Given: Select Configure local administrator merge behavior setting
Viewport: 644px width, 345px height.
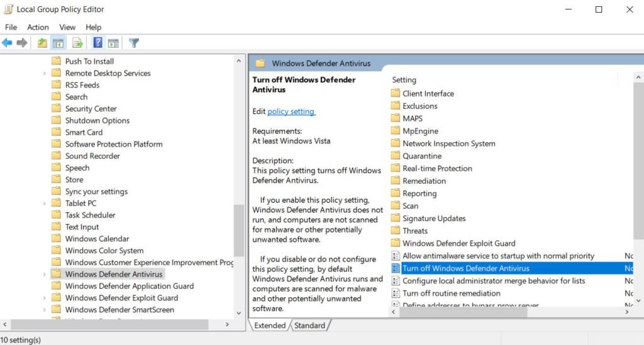Looking at the screenshot, I should coord(494,281).
